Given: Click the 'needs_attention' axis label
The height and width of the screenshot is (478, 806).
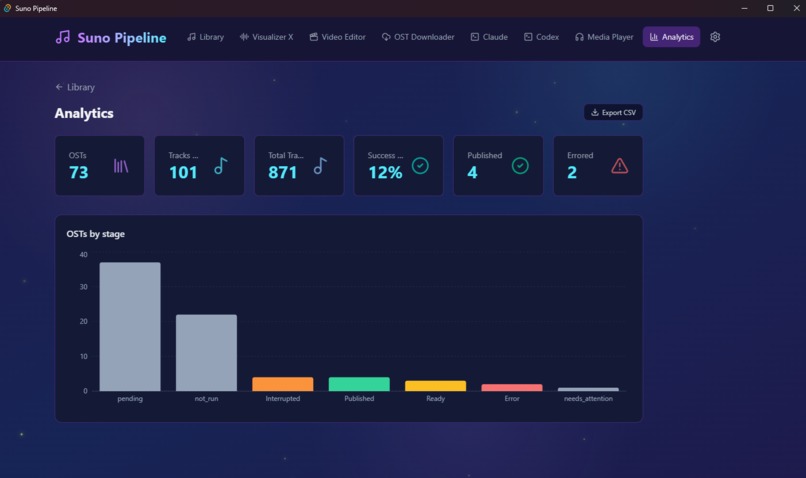Looking at the screenshot, I should [x=588, y=398].
